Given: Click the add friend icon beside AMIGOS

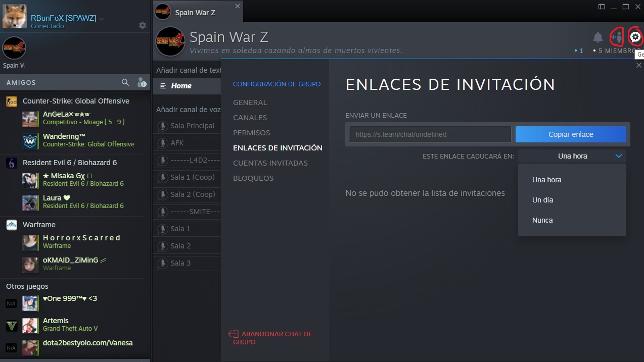Looking at the screenshot, I should pos(142,82).
